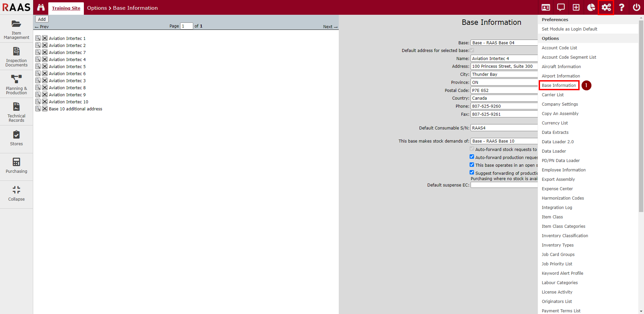Click the Add button

(x=42, y=19)
